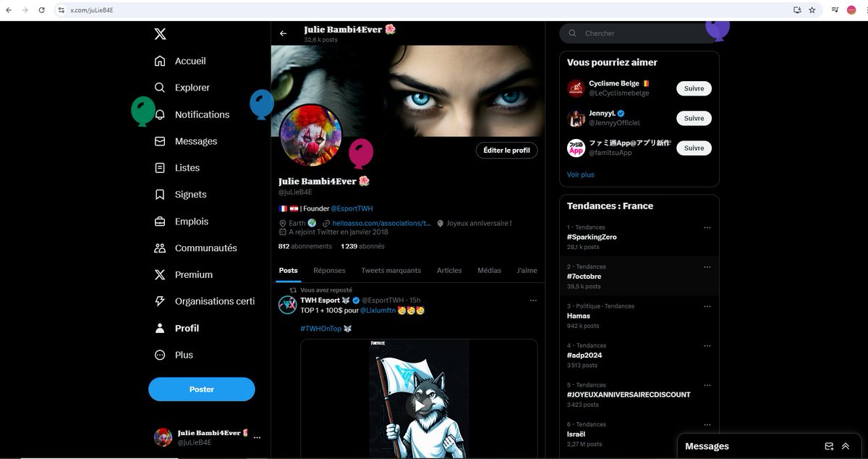The image size is (868, 459).
Task: Open Communautés with the people icon
Action: 160,248
